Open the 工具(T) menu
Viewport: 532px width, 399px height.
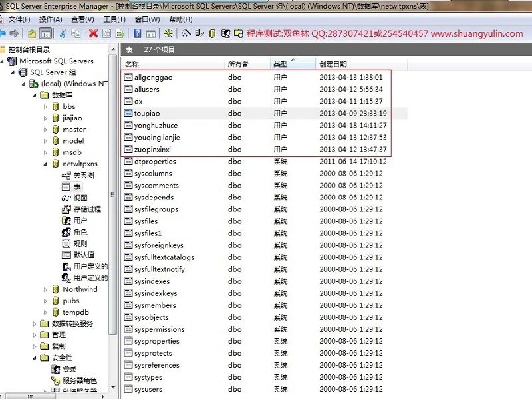tap(114, 19)
